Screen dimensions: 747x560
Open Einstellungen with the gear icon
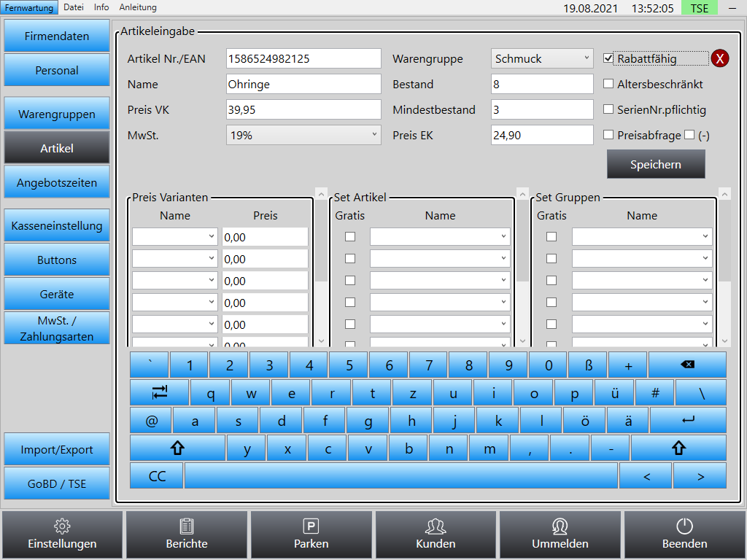[62, 534]
